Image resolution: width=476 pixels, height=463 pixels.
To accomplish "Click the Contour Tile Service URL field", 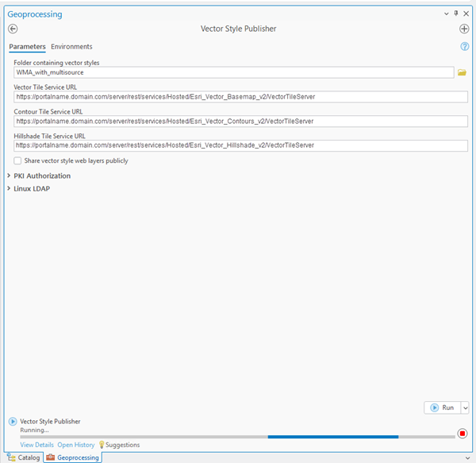I will (x=240, y=122).
